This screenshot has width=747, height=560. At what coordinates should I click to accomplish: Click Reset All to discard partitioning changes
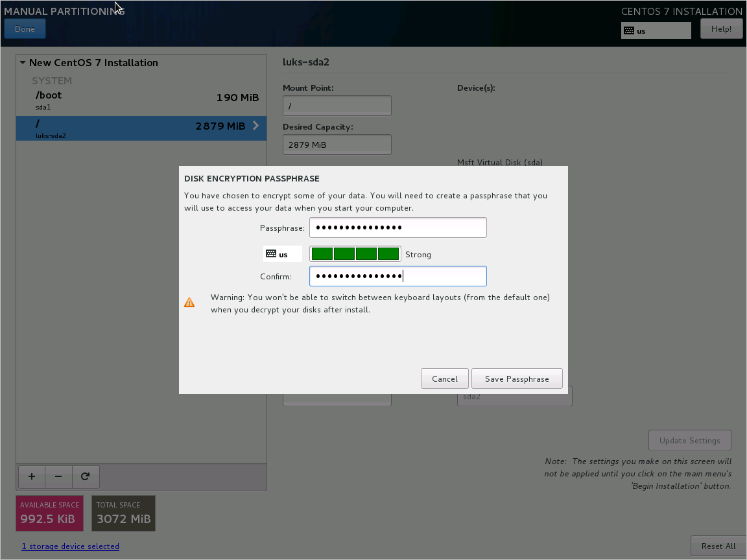click(718, 546)
